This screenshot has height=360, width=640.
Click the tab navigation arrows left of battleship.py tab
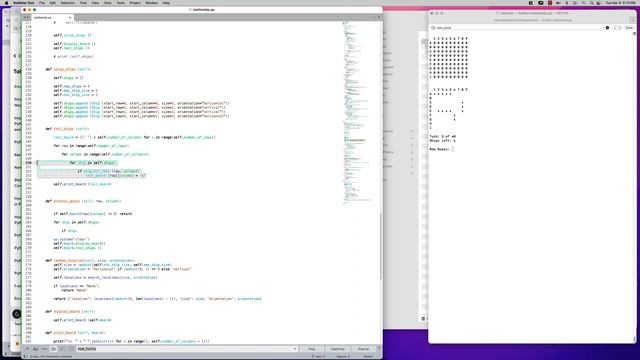pyautogui.click(x=27, y=18)
